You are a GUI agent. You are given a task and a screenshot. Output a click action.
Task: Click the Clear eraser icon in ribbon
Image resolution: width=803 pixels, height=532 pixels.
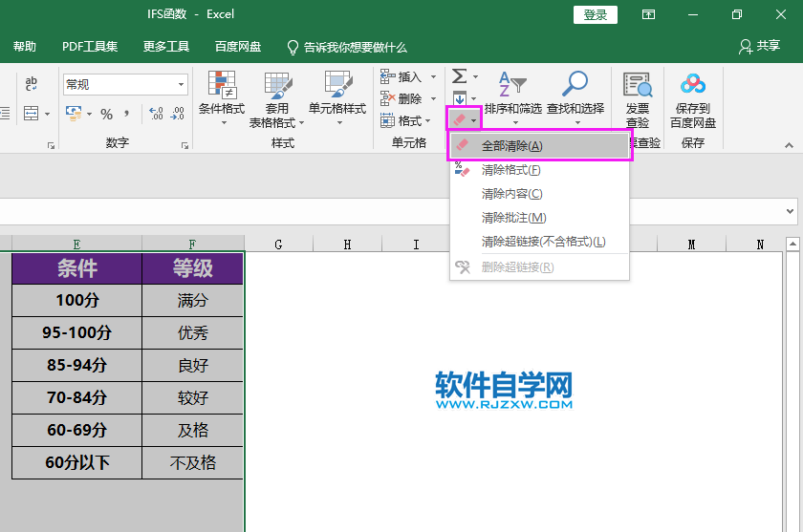(x=459, y=120)
